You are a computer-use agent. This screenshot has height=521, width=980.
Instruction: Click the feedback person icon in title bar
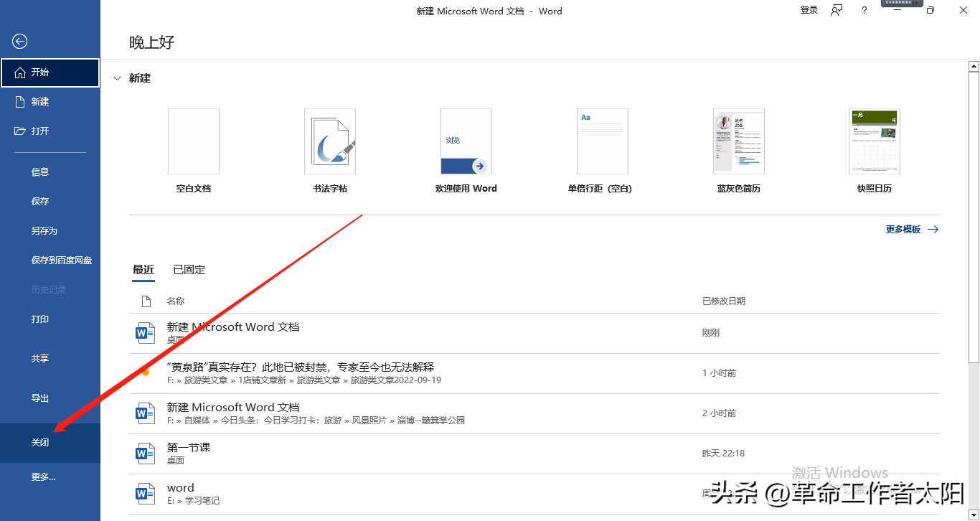click(x=837, y=10)
